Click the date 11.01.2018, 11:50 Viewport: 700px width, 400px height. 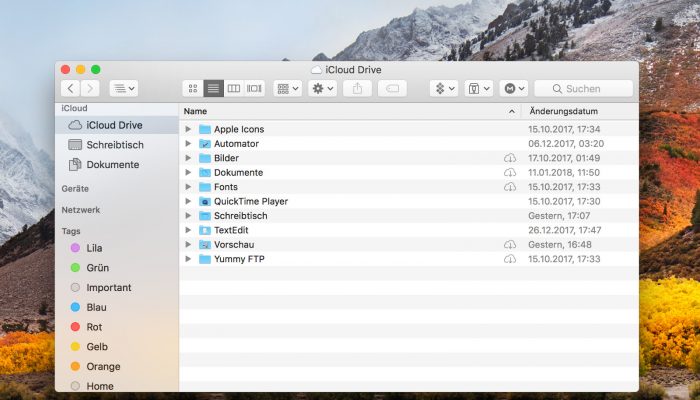564,172
